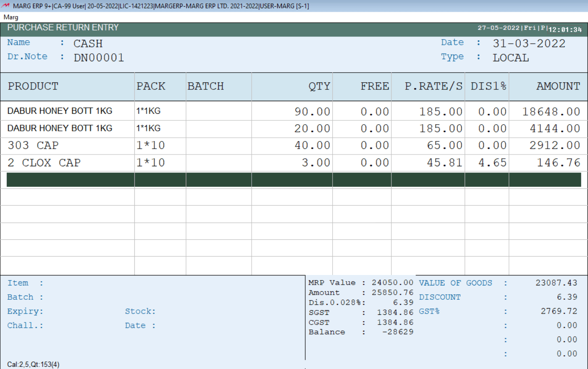
Task: Click the FREE column header
Action: 375,86
